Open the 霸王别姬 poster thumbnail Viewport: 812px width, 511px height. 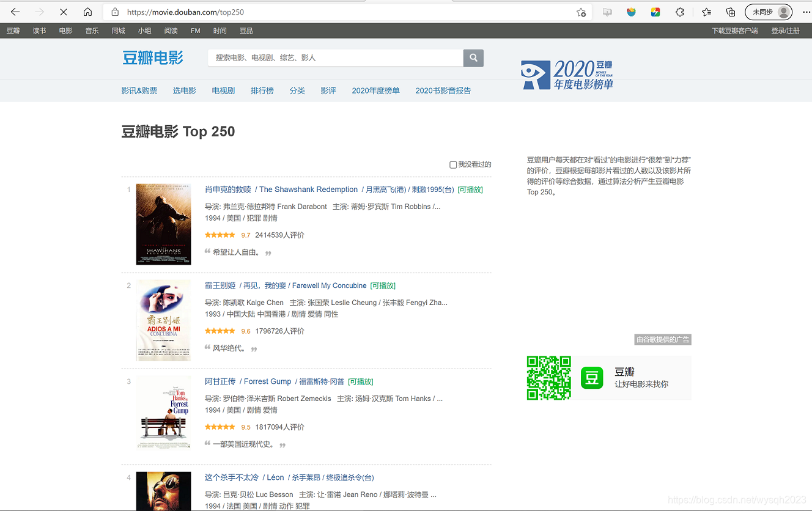pos(163,320)
